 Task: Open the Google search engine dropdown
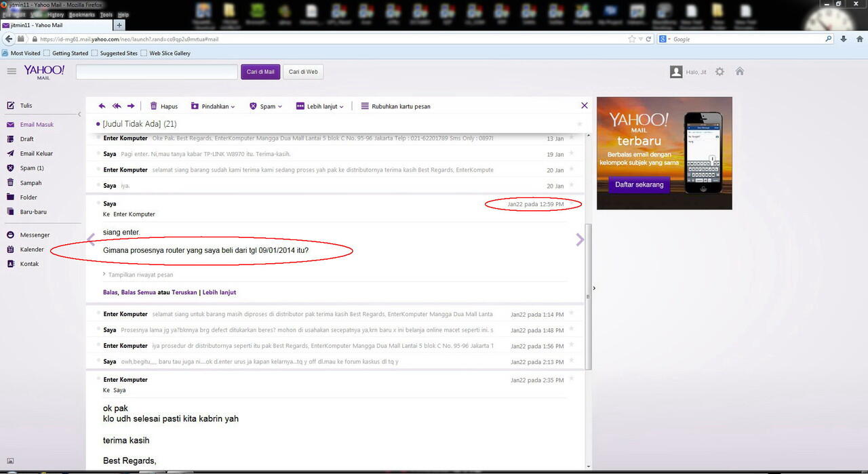[665, 39]
